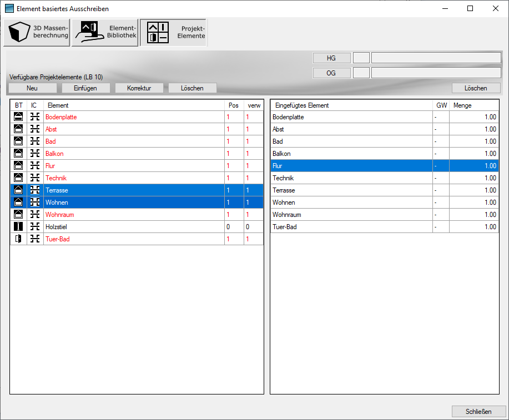Click the room icon of Flur row

click(18, 165)
